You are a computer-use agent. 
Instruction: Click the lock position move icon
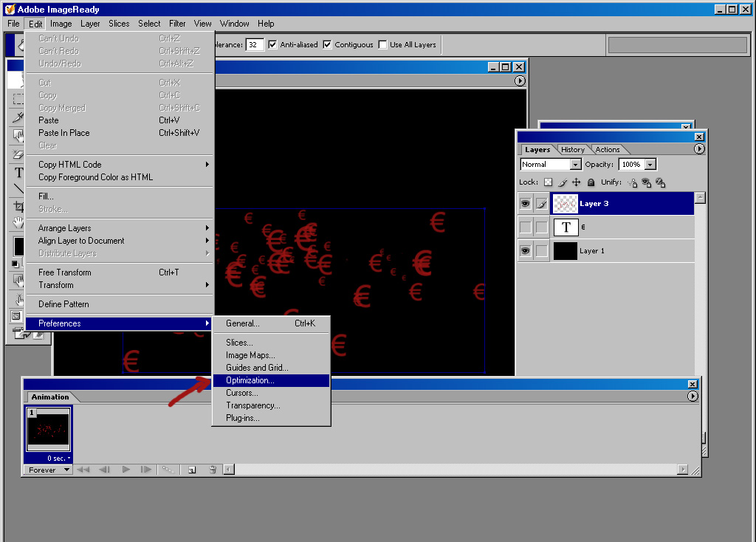point(576,182)
